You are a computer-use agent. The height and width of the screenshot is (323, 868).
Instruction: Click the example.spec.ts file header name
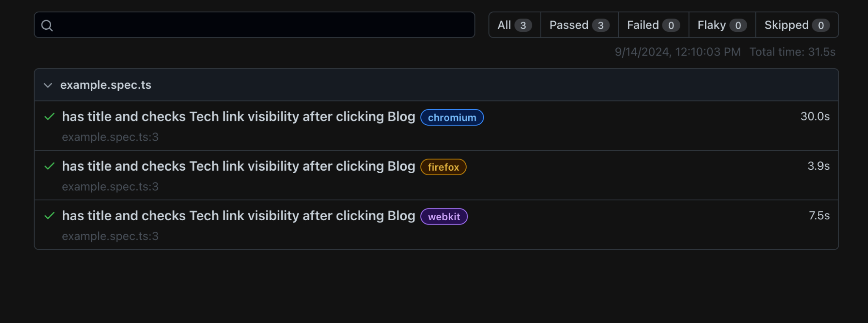[106, 85]
